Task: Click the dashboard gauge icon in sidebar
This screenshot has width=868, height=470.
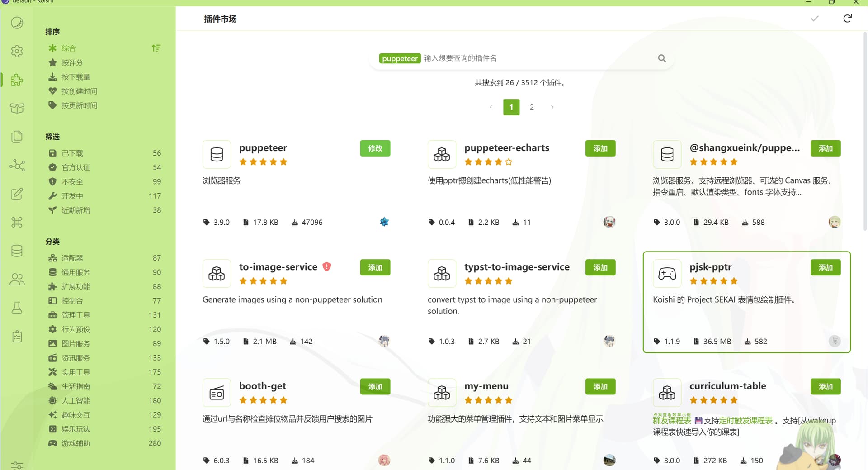Action: (17, 23)
